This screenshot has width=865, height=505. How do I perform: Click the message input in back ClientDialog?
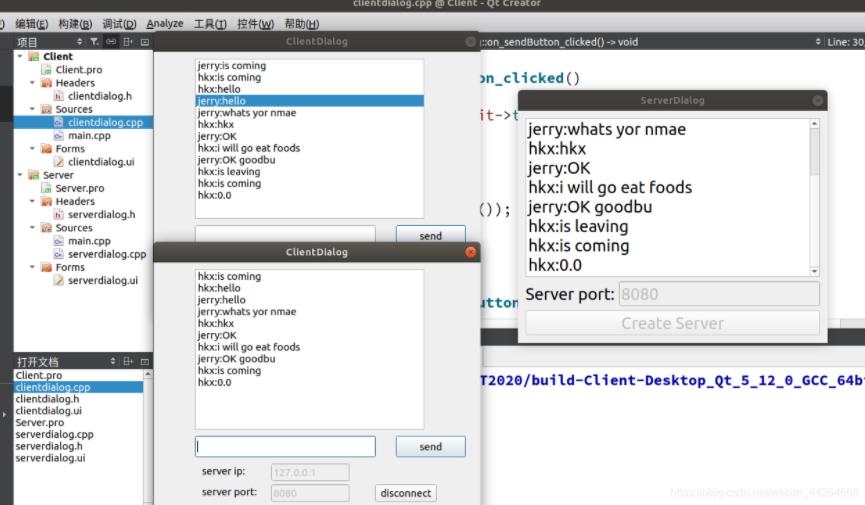point(285,233)
